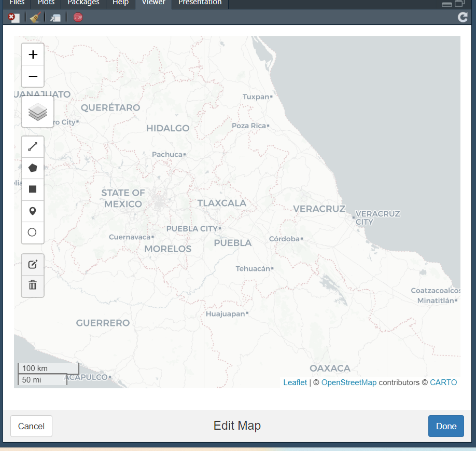Select the draw circle tool

(33, 233)
